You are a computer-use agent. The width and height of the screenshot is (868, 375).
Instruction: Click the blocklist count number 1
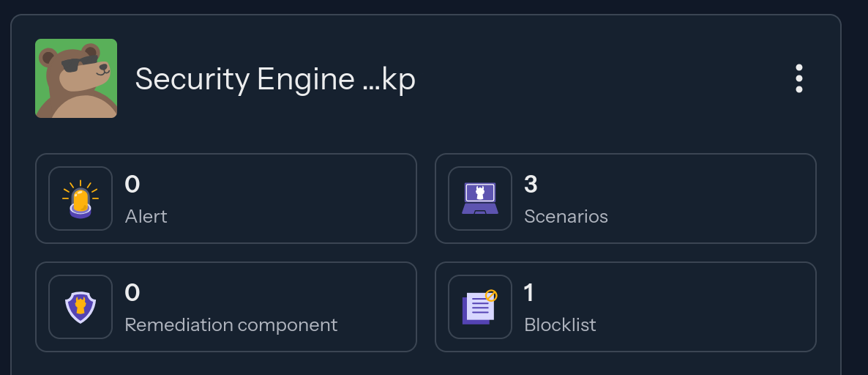pos(529,293)
